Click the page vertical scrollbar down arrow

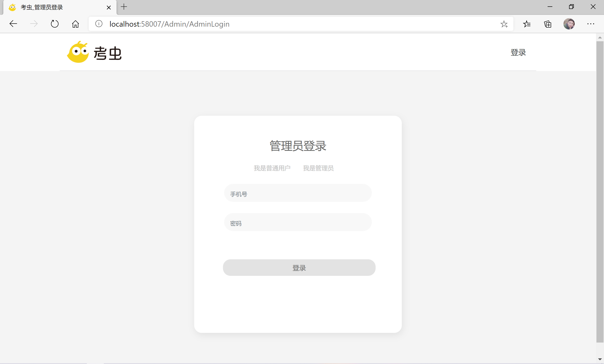600,359
